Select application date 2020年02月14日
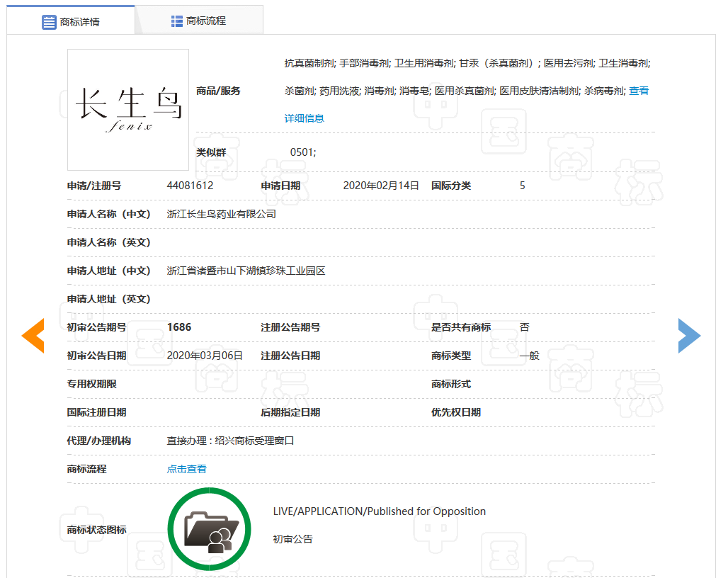This screenshot has width=728, height=578. [381, 186]
